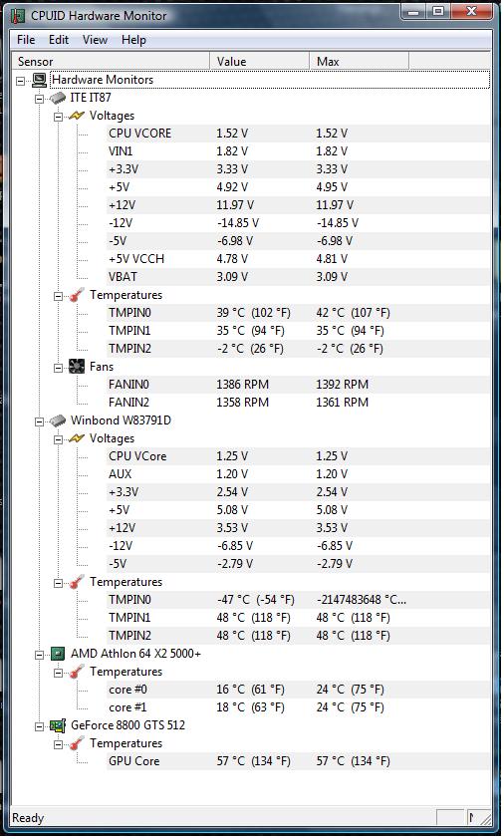Select the VIN1 voltage row
The height and width of the screenshot is (840, 504).
(x=298, y=151)
